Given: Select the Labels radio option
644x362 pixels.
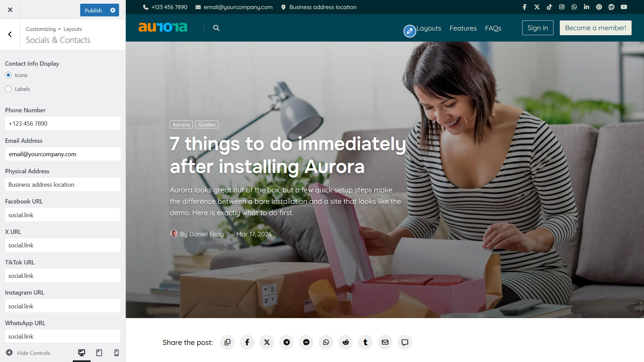Looking at the screenshot, I should point(8,89).
